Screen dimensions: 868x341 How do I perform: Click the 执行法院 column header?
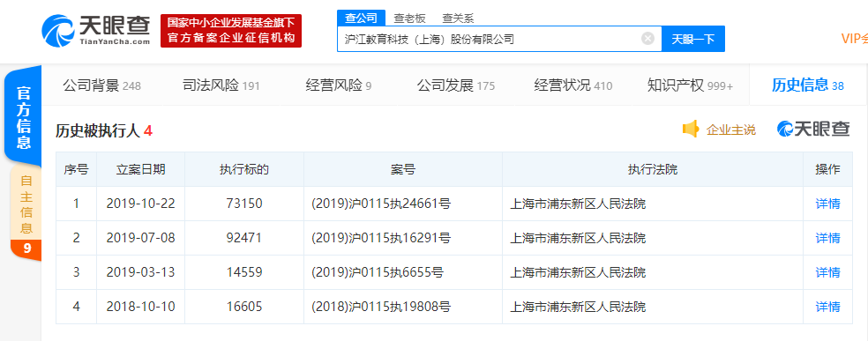653,170
